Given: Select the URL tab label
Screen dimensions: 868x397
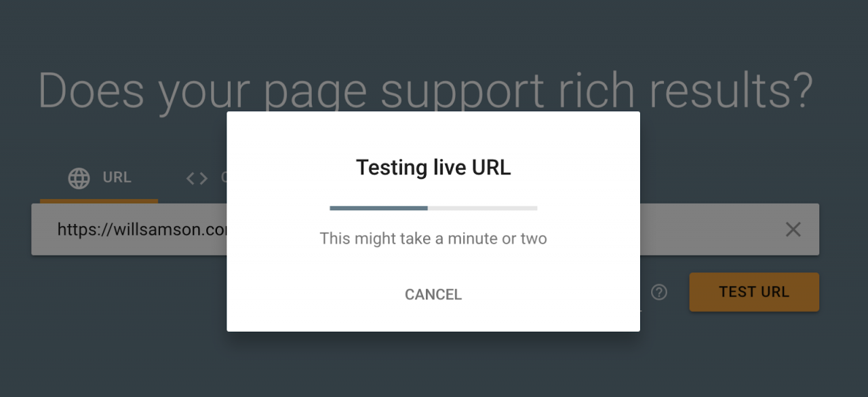Looking at the screenshot, I should pos(117,177).
